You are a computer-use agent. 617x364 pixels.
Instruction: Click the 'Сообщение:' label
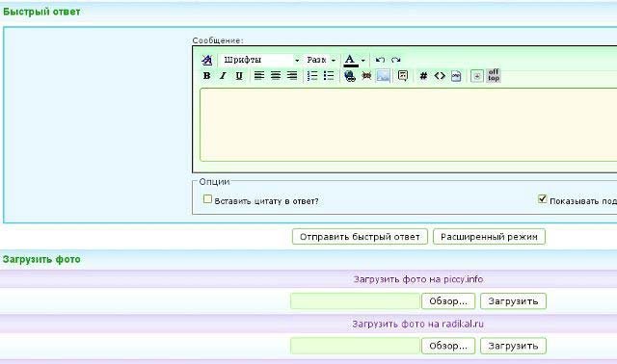click(x=218, y=40)
